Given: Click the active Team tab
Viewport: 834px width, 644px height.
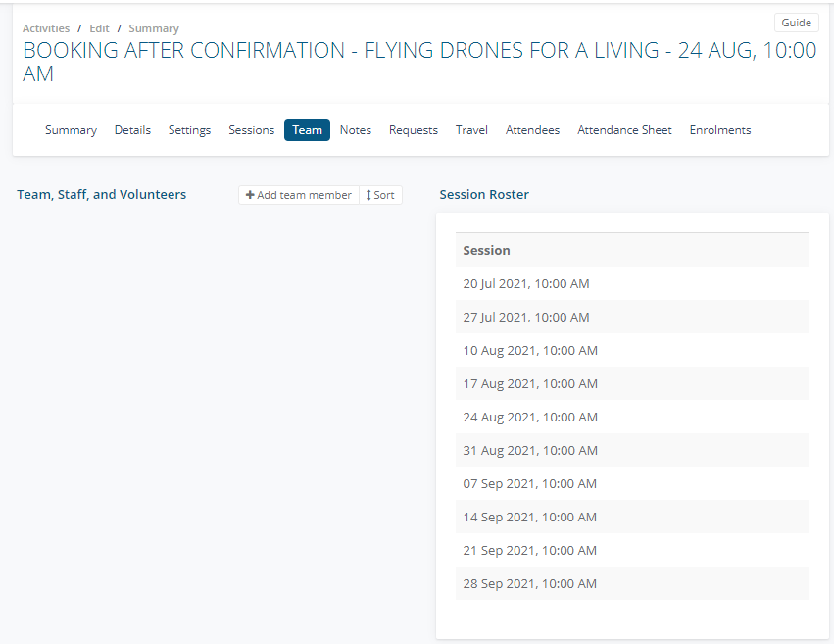Looking at the screenshot, I should click(x=307, y=130).
